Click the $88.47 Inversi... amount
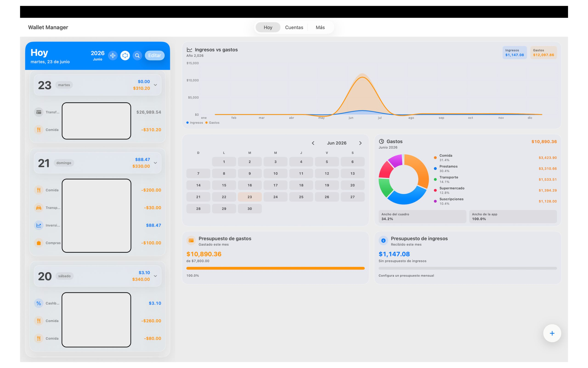588x368 pixels. [x=153, y=225]
